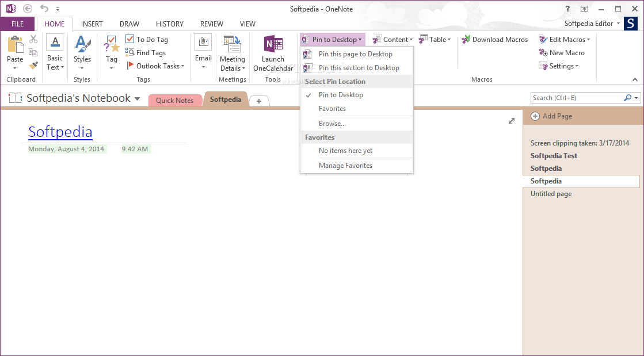Open search scope dropdown arrow
This screenshot has height=356, width=644.
pos(636,98)
